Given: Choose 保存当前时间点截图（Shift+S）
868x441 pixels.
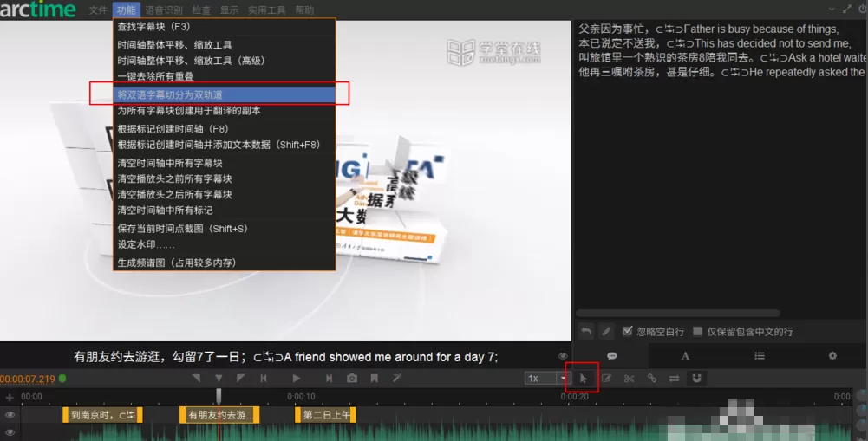Looking at the screenshot, I should (225, 229).
